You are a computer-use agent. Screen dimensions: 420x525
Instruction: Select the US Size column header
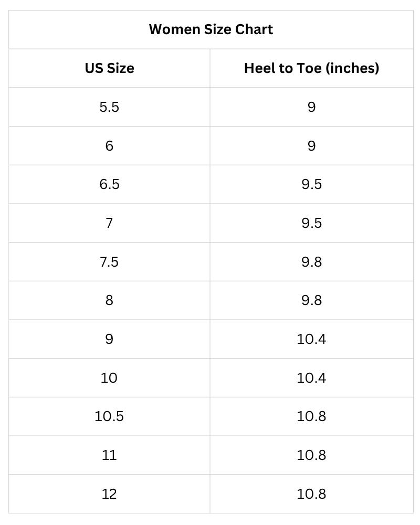110,68
